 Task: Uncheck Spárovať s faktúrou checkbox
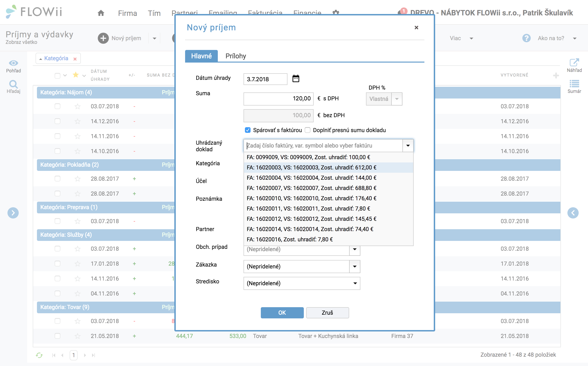tap(247, 130)
